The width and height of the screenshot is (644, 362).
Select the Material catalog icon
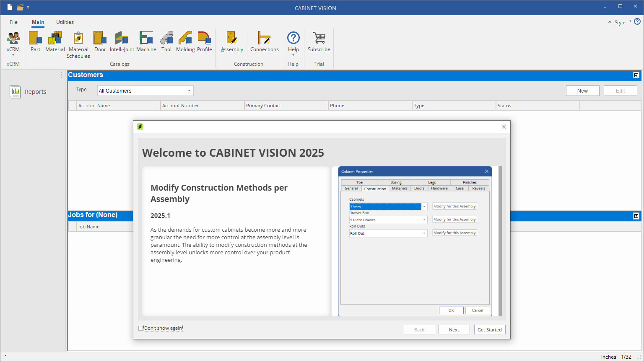[55, 41]
